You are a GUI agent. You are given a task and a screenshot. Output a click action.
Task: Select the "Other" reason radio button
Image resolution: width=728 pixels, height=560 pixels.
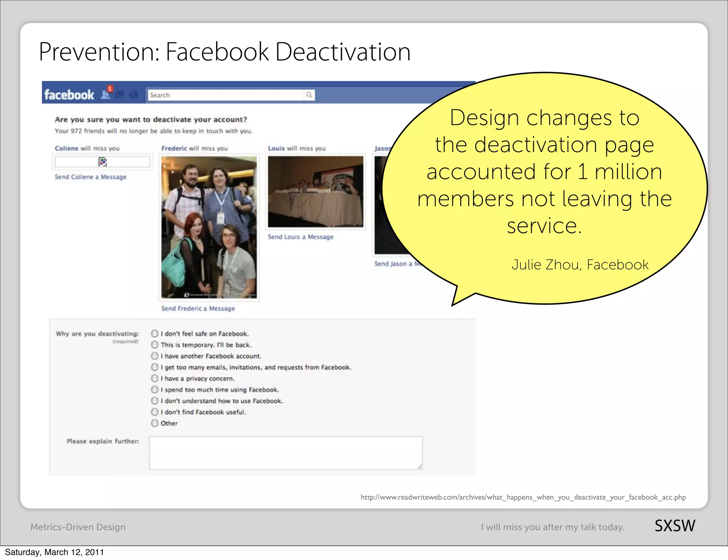[155, 423]
